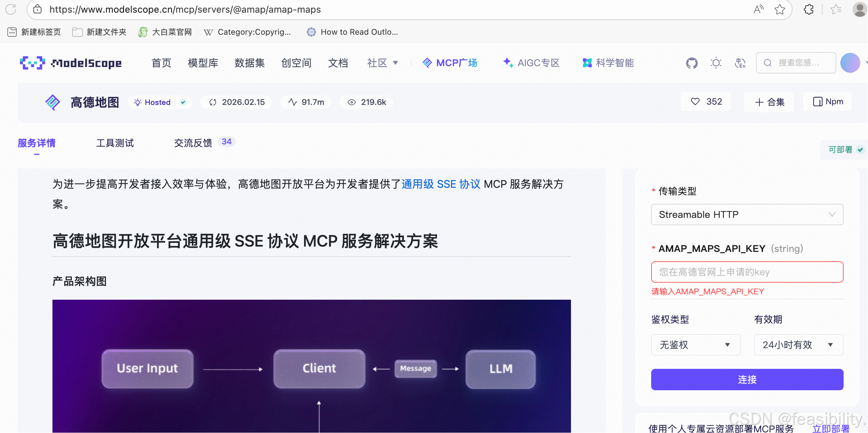Image resolution: width=868 pixels, height=433 pixels.
Task: Click the heart like icon showing 352
Action: pos(696,102)
